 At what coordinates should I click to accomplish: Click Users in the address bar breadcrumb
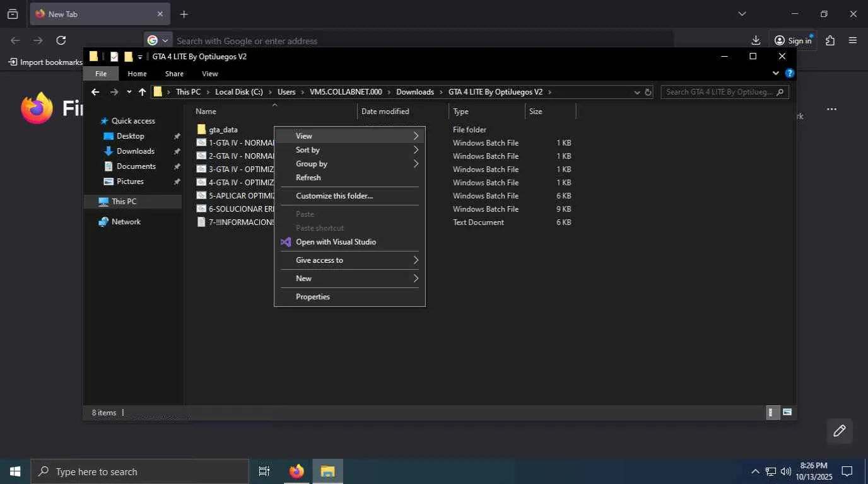point(286,92)
